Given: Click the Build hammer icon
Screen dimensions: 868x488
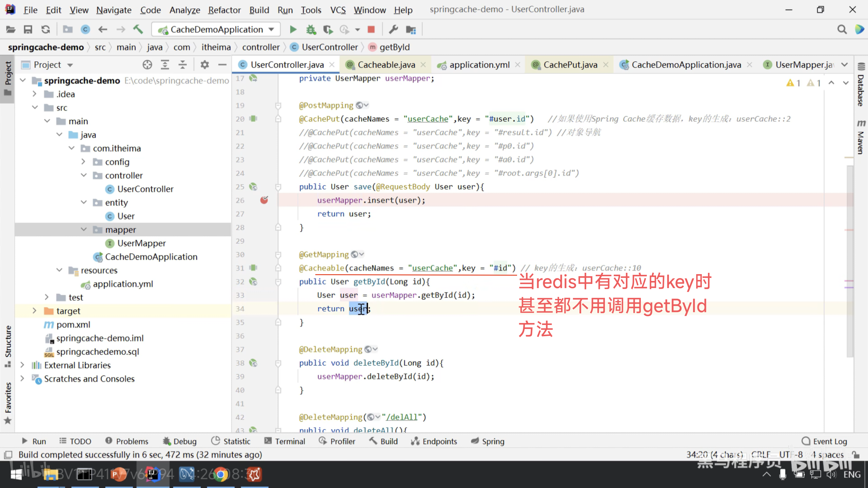Looking at the screenshot, I should 138,29.
